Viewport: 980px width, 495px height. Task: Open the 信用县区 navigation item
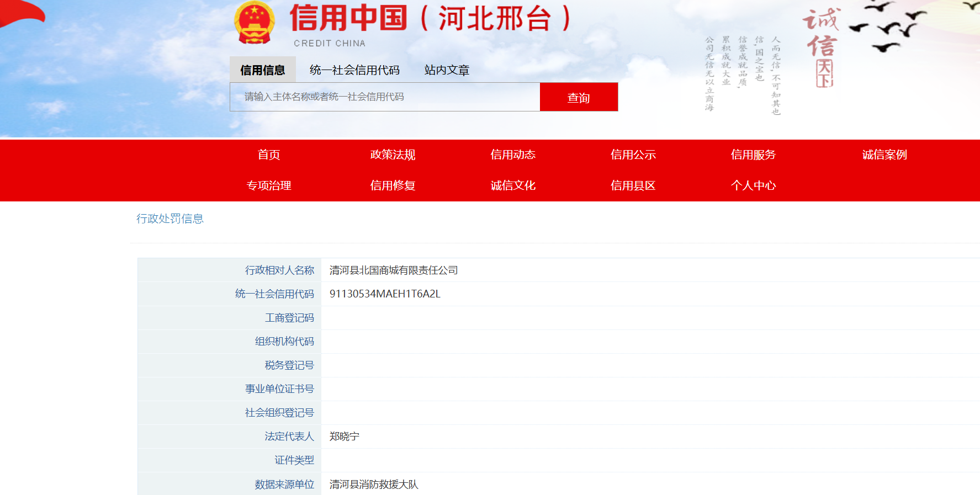[633, 186]
